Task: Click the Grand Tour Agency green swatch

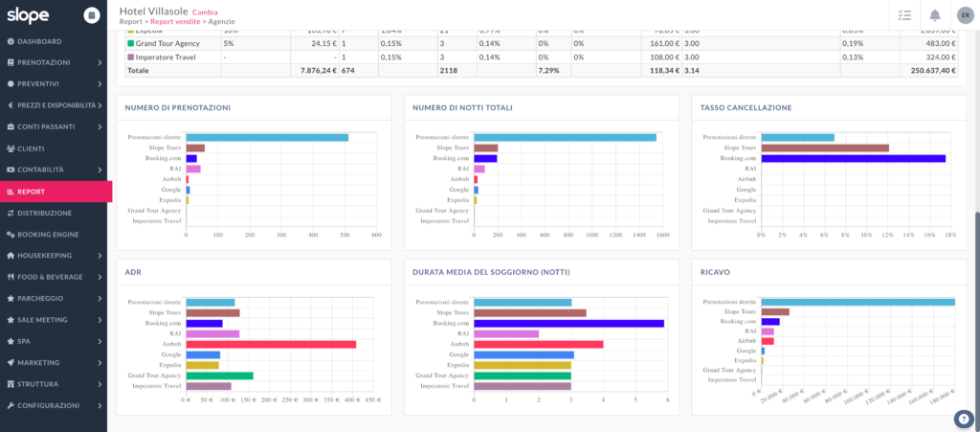Action: click(x=130, y=44)
